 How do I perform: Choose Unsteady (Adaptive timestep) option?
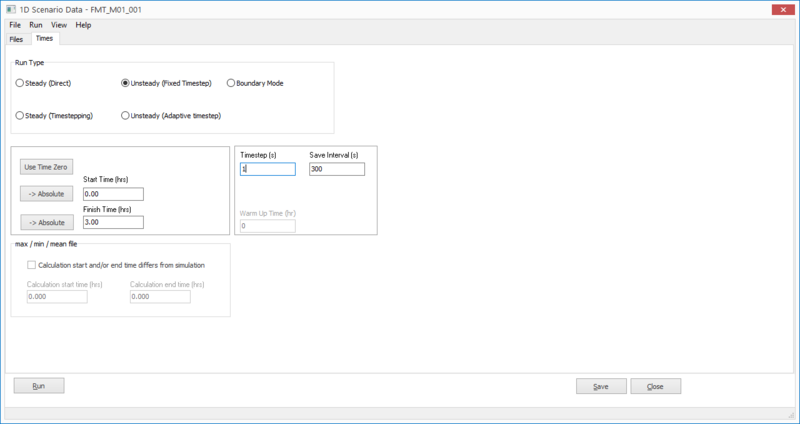pyautogui.click(x=125, y=116)
